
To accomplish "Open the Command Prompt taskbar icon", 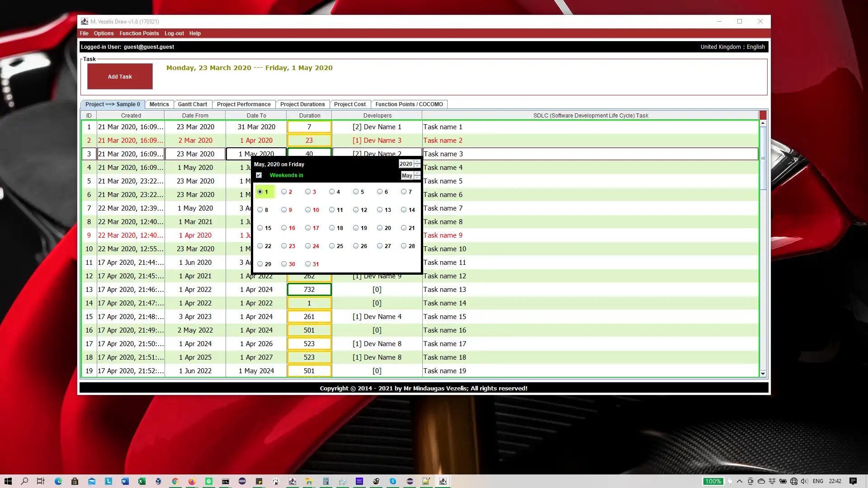I will click(225, 481).
